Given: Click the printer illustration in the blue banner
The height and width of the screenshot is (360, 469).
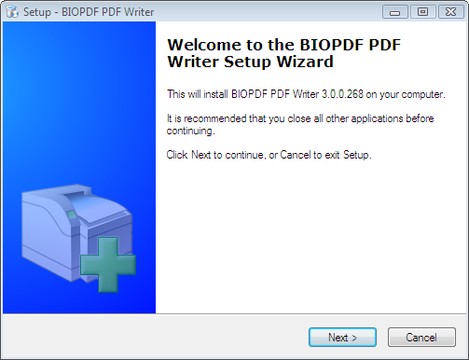Looking at the screenshot, I should (x=79, y=238).
